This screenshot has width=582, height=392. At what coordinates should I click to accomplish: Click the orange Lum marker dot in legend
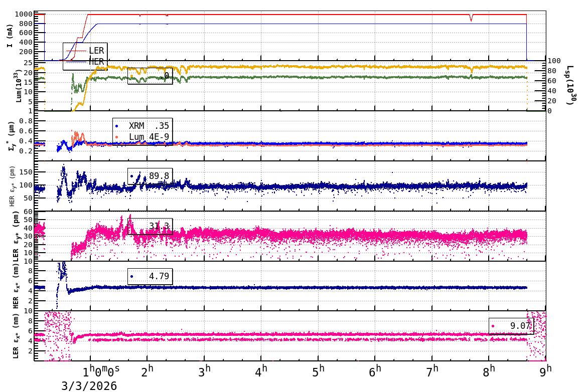117,137
